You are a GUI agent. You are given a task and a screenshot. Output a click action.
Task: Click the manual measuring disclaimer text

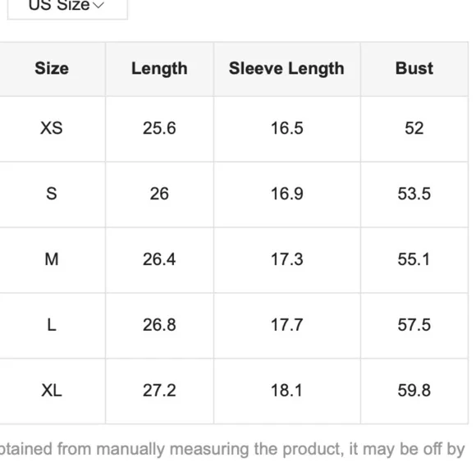coord(232,450)
